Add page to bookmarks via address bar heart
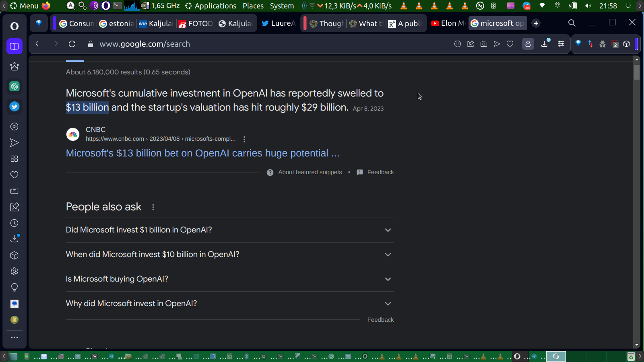 pyautogui.click(x=510, y=44)
